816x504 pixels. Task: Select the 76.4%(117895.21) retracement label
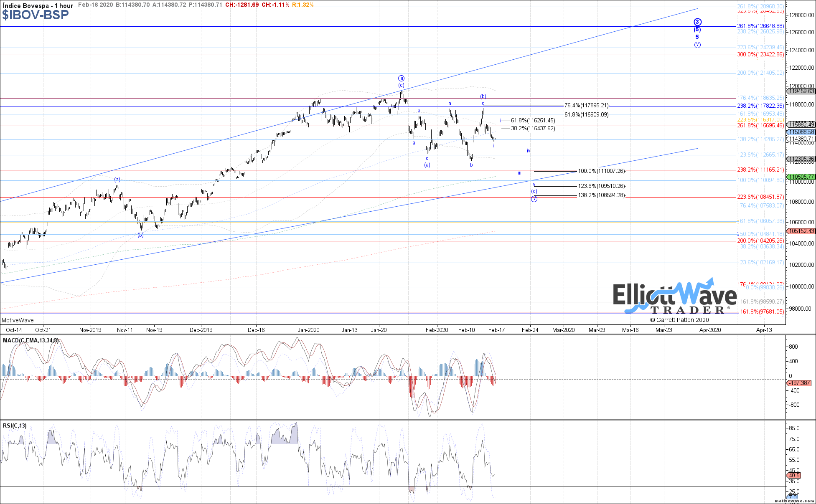click(586, 106)
